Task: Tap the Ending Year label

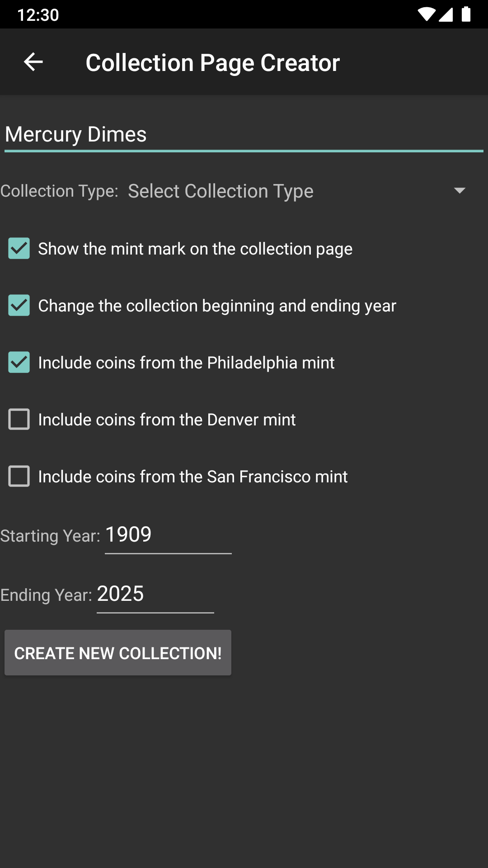Action: [46, 595]
